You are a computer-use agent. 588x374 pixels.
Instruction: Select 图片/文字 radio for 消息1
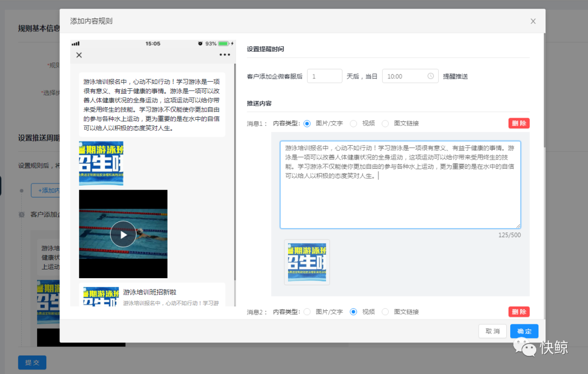pyautogui.click(x=307, y=124)
